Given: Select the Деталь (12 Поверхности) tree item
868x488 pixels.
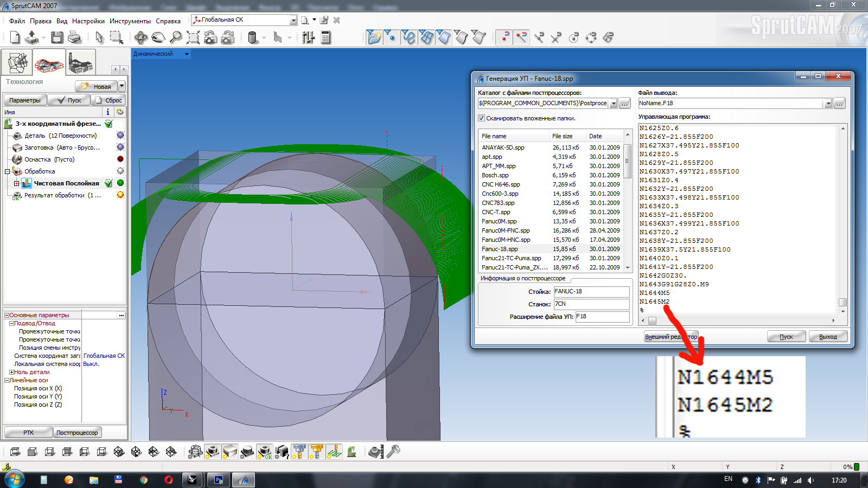Looking at the screenshot, I should (x=60, y=136).
